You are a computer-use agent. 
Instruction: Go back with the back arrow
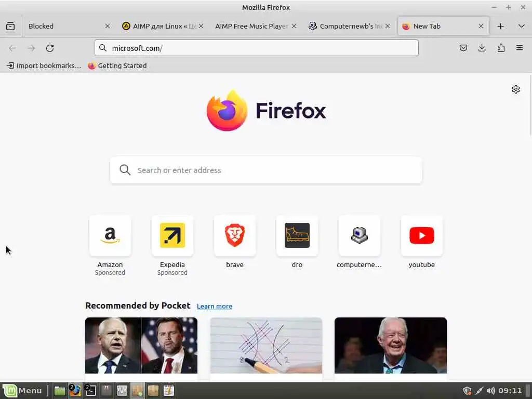pos(12,48)
